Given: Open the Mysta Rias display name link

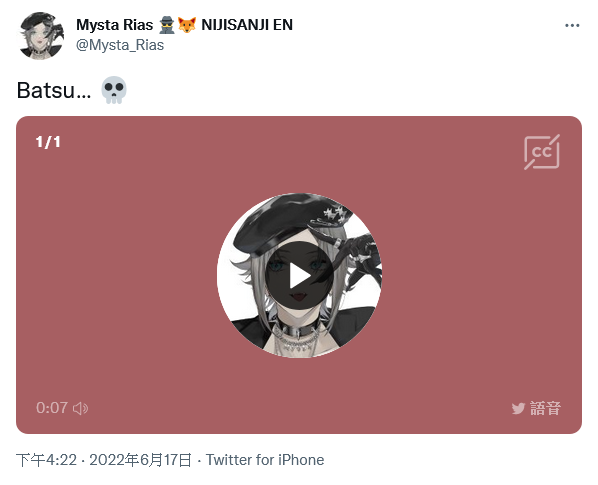Looking at the screenshot, I should click(114, 25).
